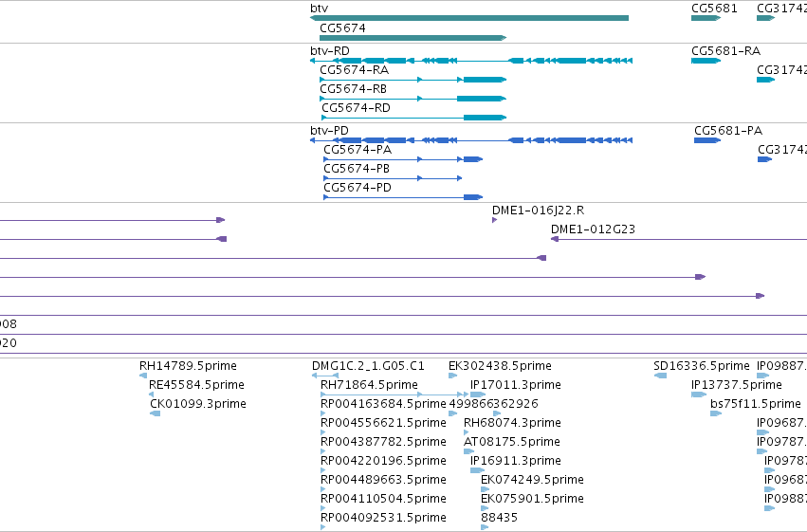Select the CG5674-RD transcript exon

(485, 118)
